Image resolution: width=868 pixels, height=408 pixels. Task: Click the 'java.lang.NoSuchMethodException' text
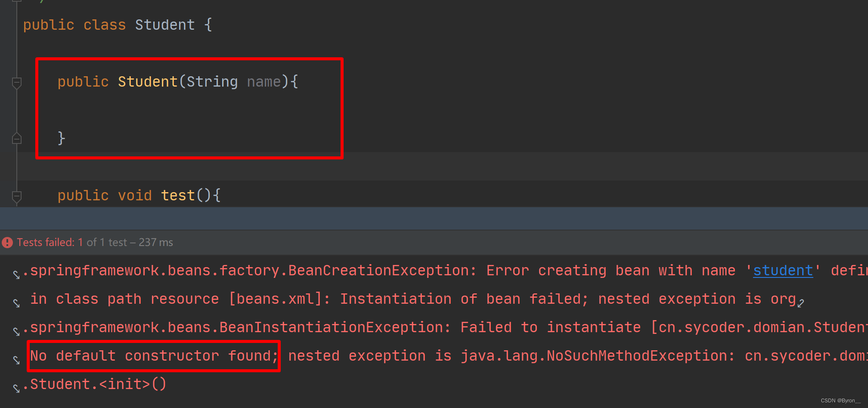point(594,356)
